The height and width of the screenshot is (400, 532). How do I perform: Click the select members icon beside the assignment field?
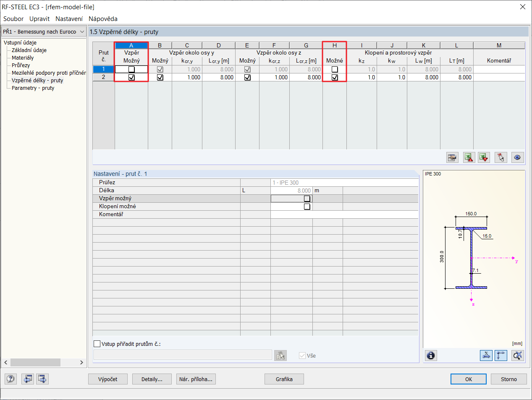[x=280, y=356]
